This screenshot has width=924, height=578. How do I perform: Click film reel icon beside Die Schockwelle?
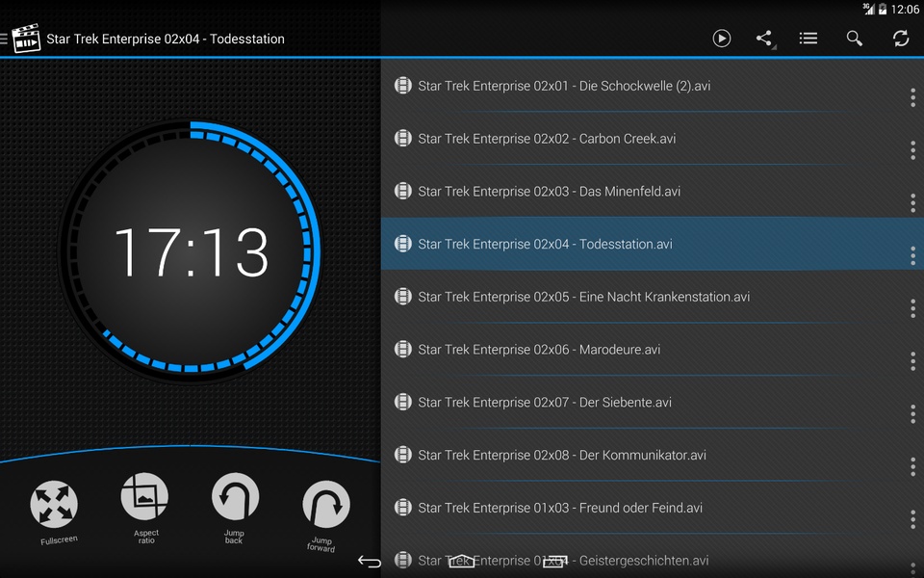pyautogui.click(x=403, y=86)
